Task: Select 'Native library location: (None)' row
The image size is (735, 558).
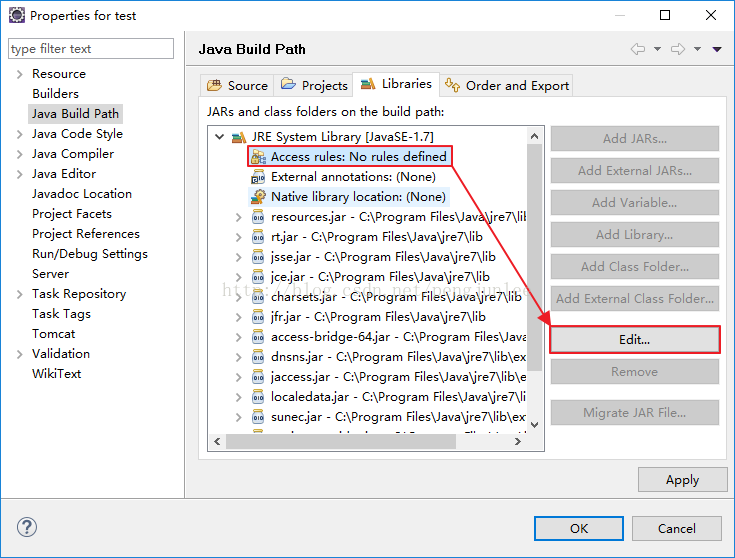Action: point(349,197)
